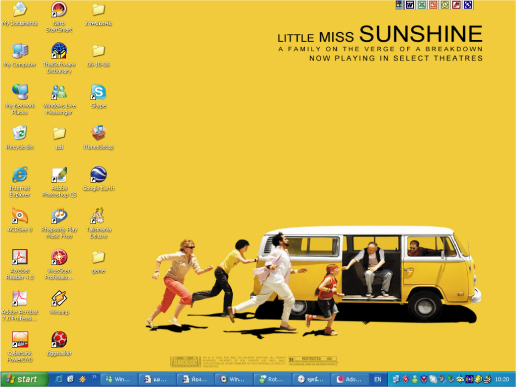The image size is (516, 387).
Task: Select My Network Places icon
Action: tap(20, 99)
